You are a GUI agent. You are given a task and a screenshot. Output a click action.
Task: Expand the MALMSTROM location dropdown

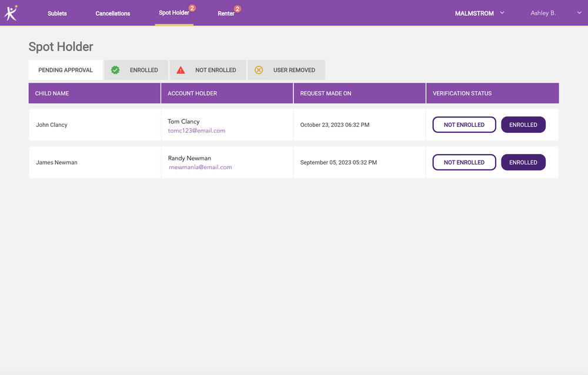pos(479,13)
